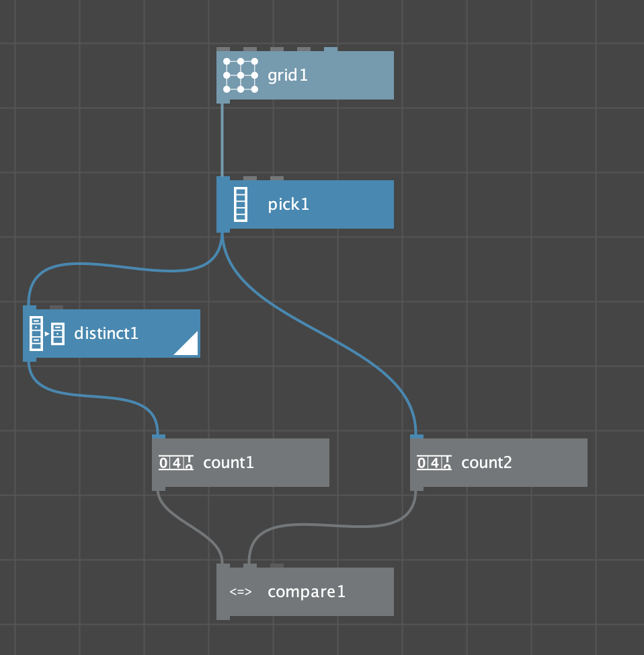
Task: Click the white rendered-node triangle on distinct1
Action: 189,346
